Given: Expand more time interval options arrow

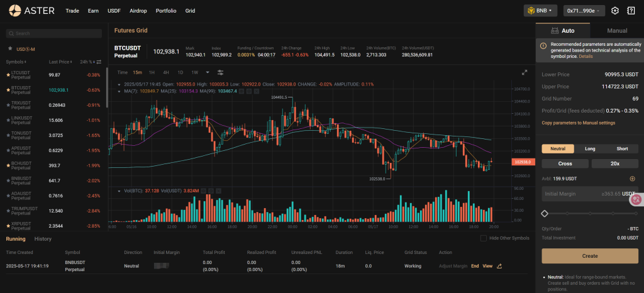Looking at the screenshot, I should pyautogui.click(x=208, y=72).
